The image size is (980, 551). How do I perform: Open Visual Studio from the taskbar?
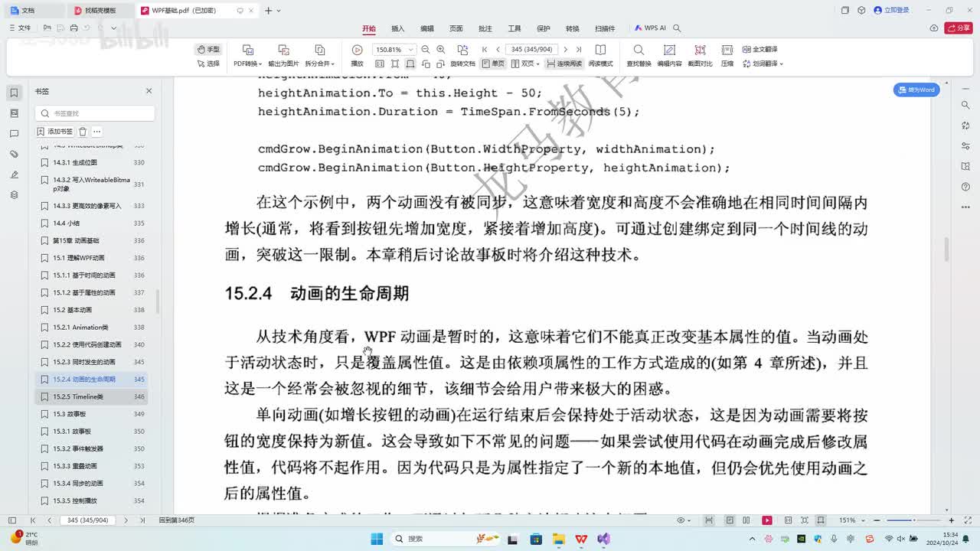tap(604, 539)
